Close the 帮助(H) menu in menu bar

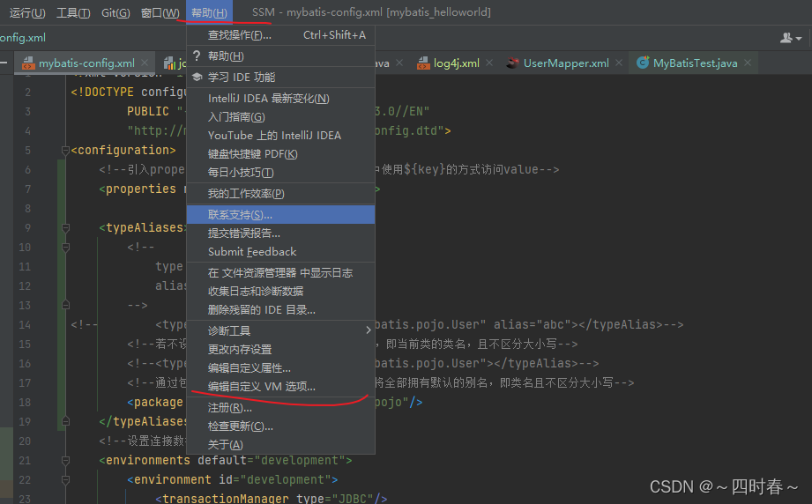(x=209, y=12)
